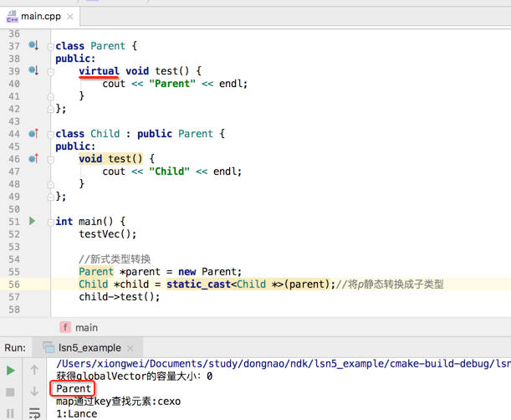Click the Parent output line in console

(74, 389)
